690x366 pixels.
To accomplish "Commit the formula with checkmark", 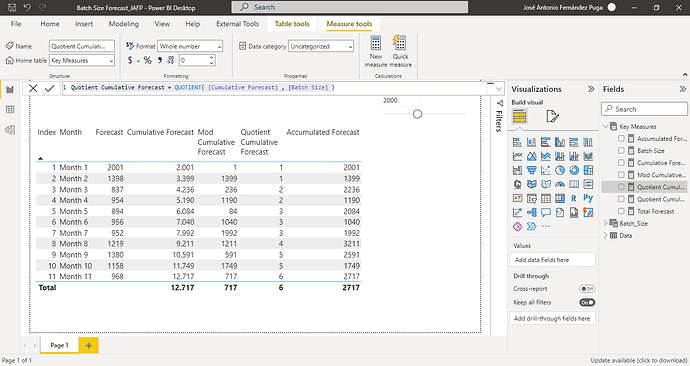I will pyautogui.click(x=49, y=88).
